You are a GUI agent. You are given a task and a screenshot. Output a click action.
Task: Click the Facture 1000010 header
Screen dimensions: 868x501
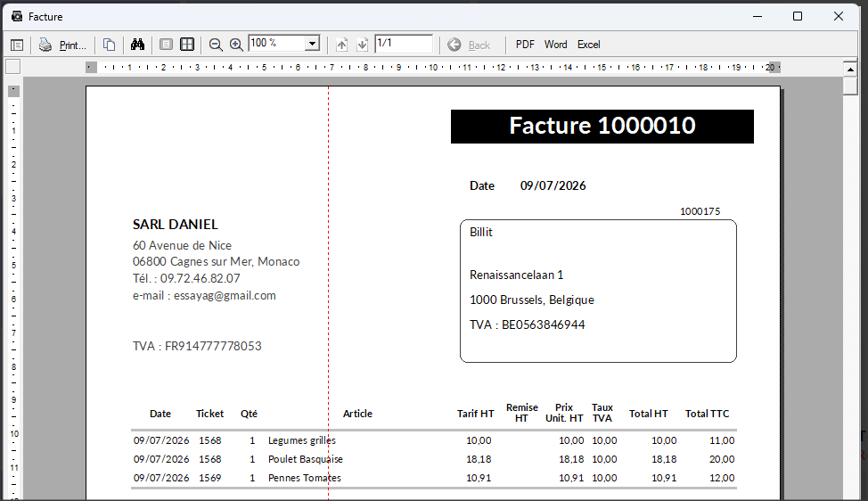click(602, 127)
